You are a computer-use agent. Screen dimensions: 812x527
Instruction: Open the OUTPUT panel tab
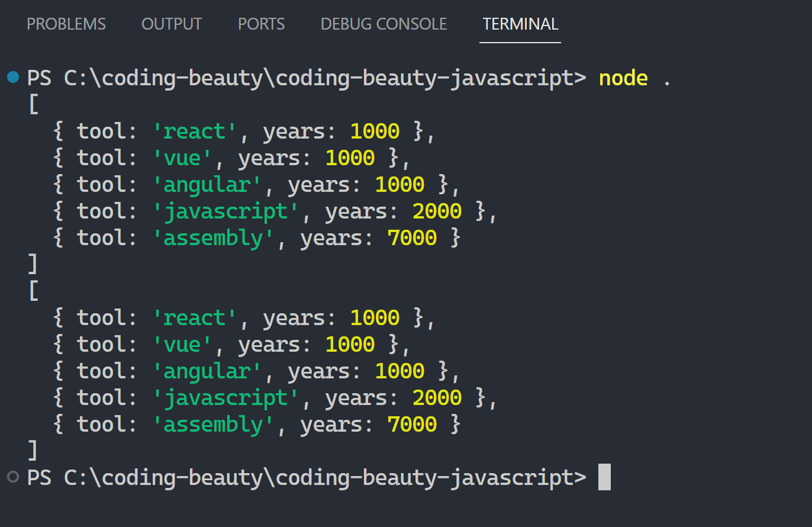[x=172, y=24]
